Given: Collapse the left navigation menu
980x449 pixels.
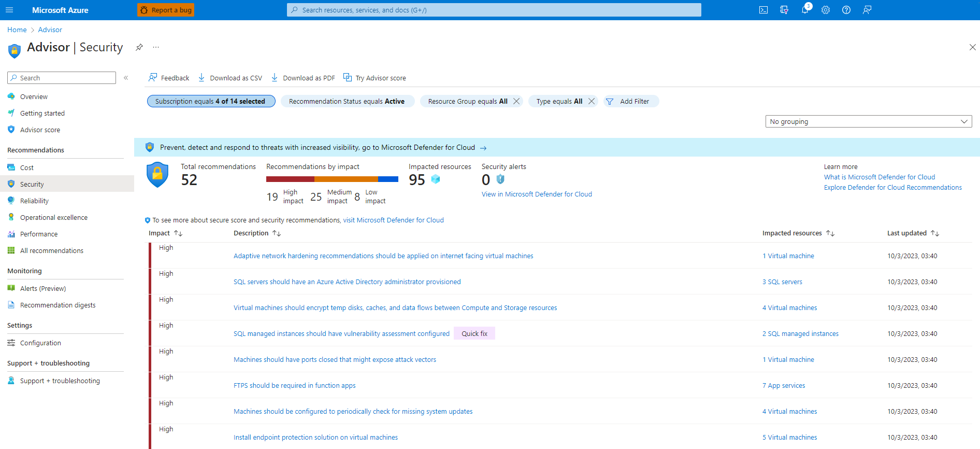Looking at the screenshot, I should [126, 78].
